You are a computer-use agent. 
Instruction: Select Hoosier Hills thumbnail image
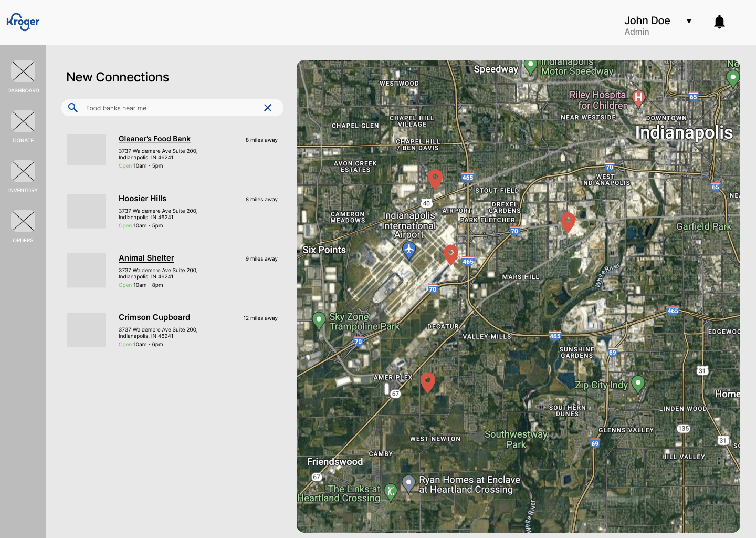click(87, 211)
